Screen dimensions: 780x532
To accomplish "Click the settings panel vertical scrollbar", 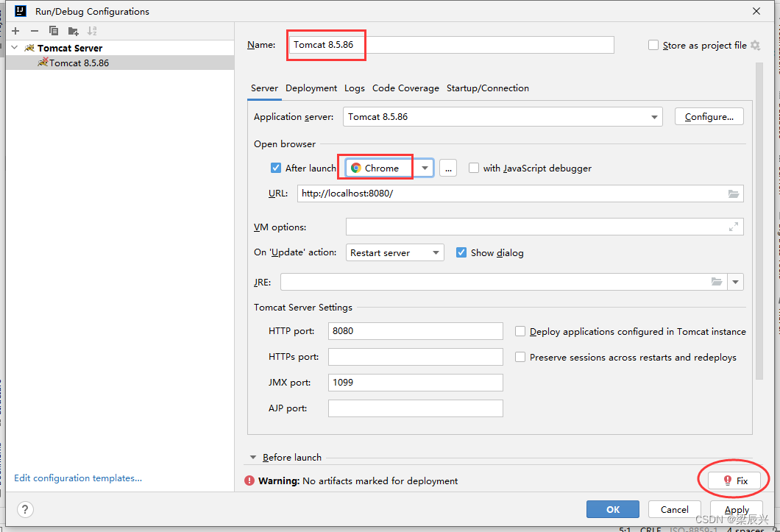I will pyautogui.click(x=759, y=221).
